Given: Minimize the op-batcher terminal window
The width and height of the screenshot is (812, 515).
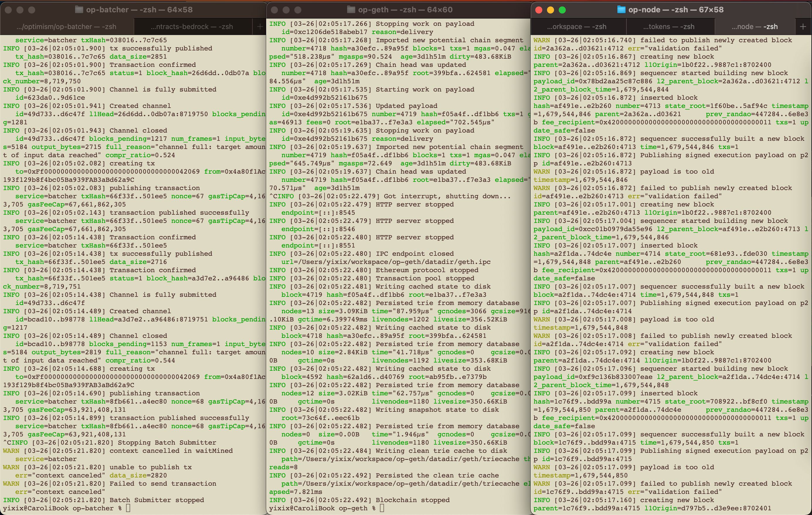Looking at the screenshot, I should click(x=20, y=10).
